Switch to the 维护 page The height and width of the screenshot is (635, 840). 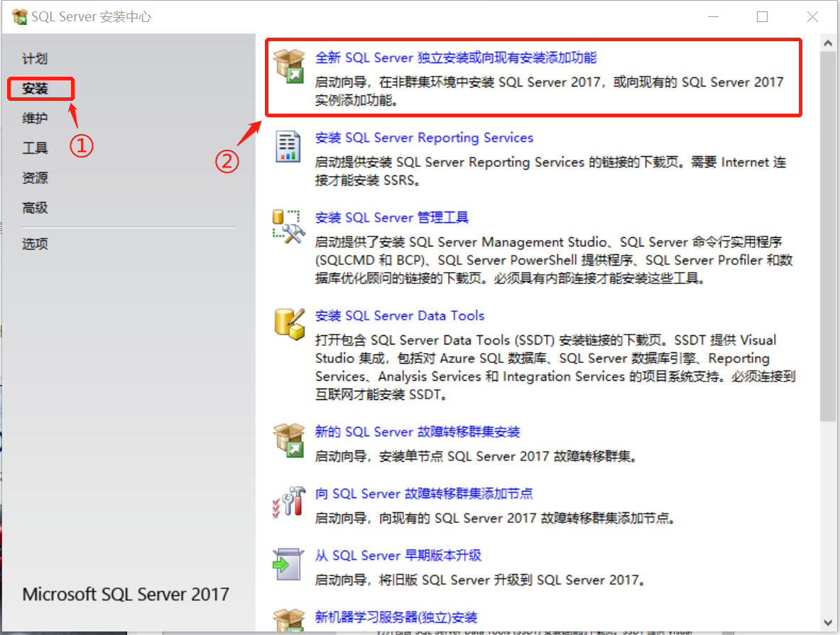tap(35, 118)
